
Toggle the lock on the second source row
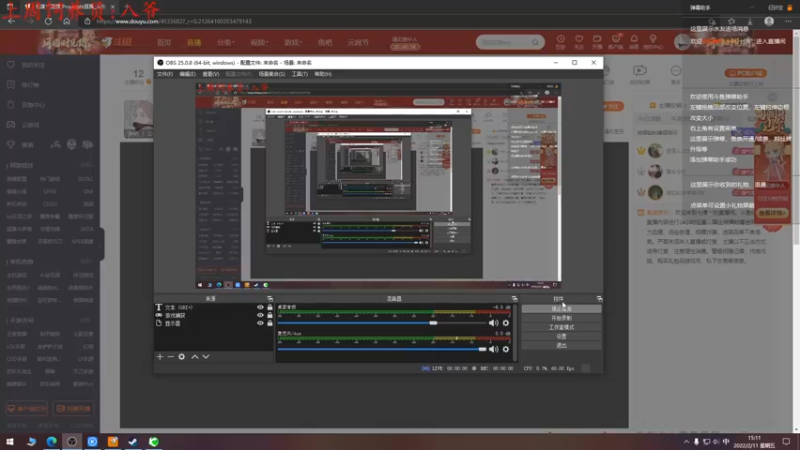coord(270,315)
